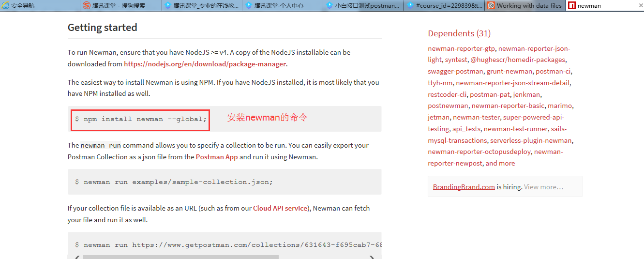Open the jetman package link

click(x=438, y=117)
